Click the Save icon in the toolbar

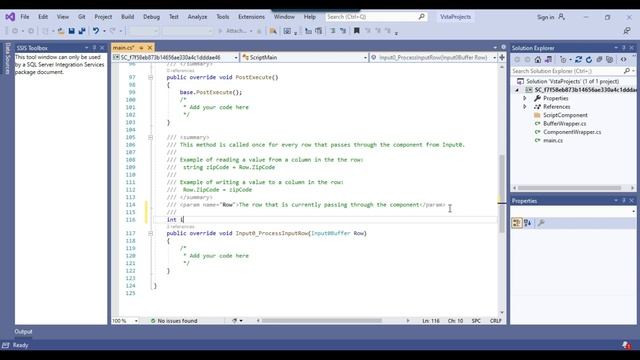point(71,31)
